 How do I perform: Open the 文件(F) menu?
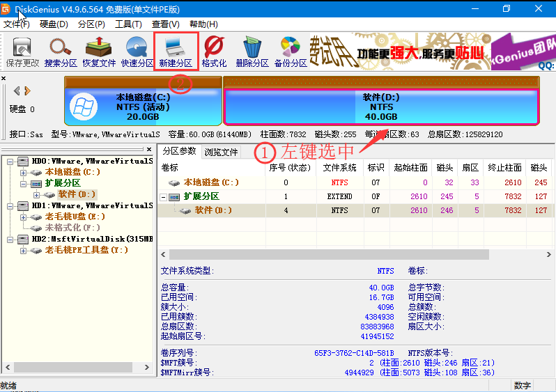[x=16, y=24]
